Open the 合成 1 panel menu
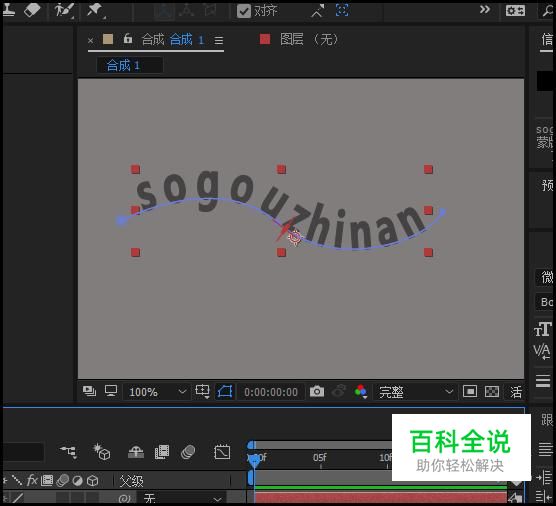The image size is (556, 506). pyautogui.click(x=219, y=40)
